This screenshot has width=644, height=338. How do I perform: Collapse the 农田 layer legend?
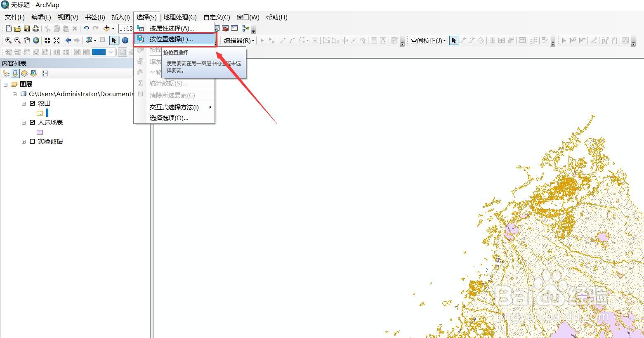tap(24, 104)
